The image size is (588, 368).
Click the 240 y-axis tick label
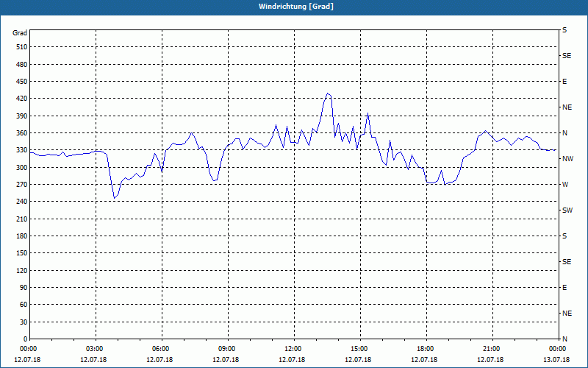click(x=22, y=202)
